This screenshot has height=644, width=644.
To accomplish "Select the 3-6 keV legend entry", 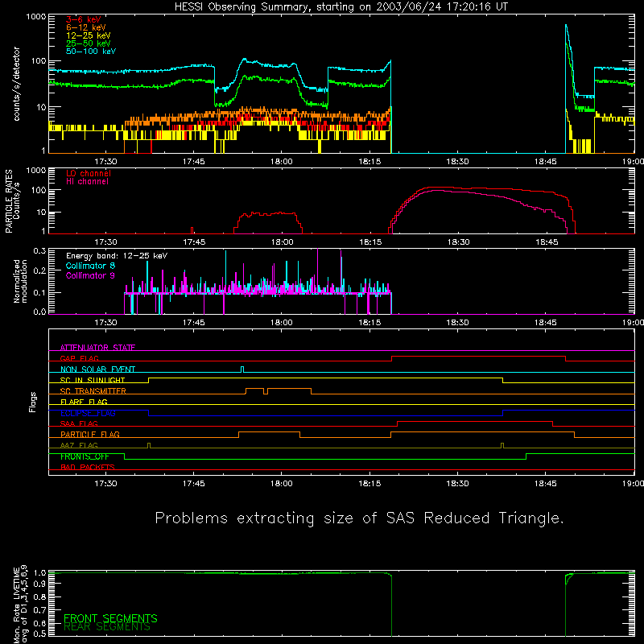I will 84,19.
